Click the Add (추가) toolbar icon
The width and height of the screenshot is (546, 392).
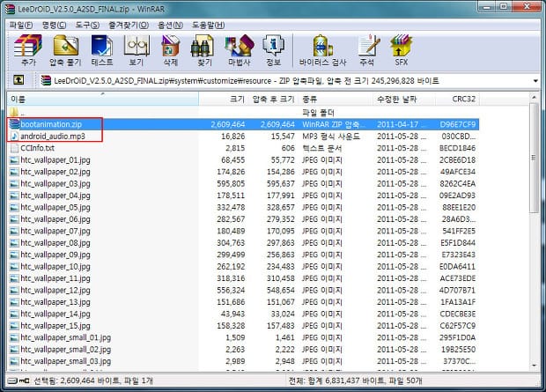tap(26, 49)
